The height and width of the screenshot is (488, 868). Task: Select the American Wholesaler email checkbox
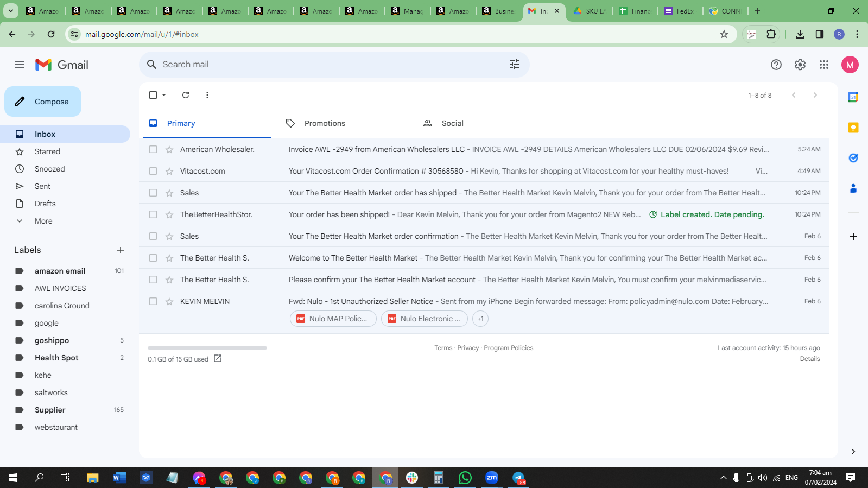click(153, 149)
